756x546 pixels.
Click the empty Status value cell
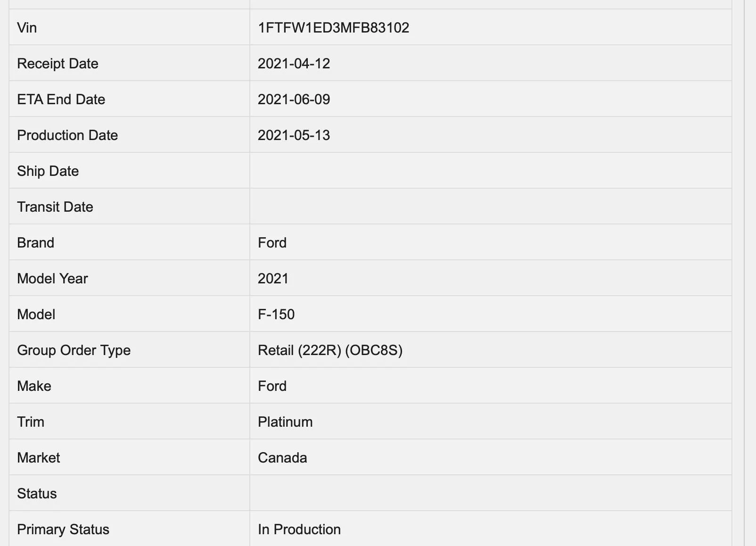491,493
